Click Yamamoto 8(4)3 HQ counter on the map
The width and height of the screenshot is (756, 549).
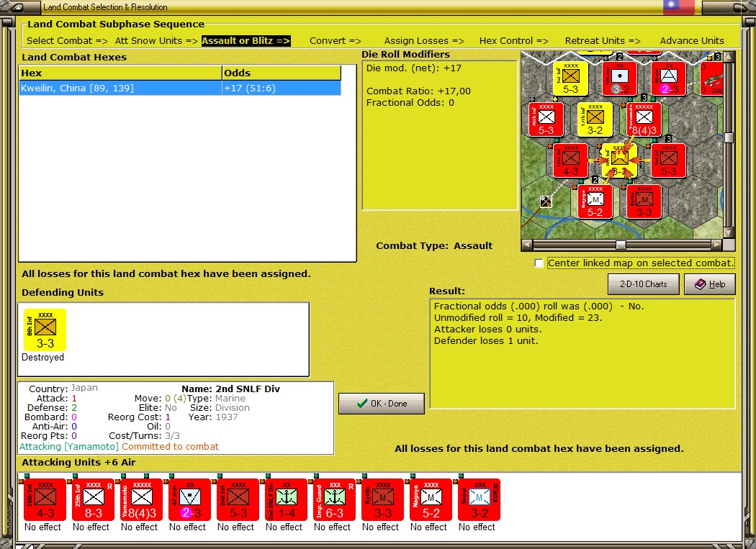pos(644,119)
